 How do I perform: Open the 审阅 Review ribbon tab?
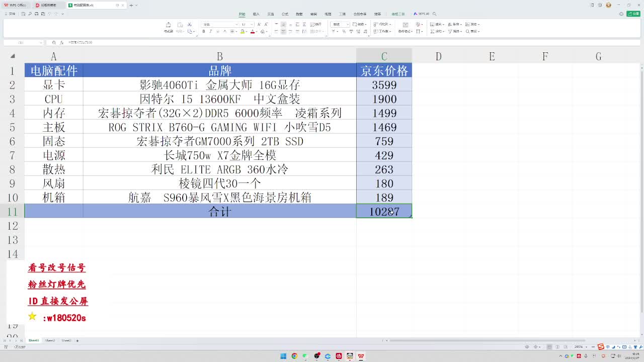313,14
